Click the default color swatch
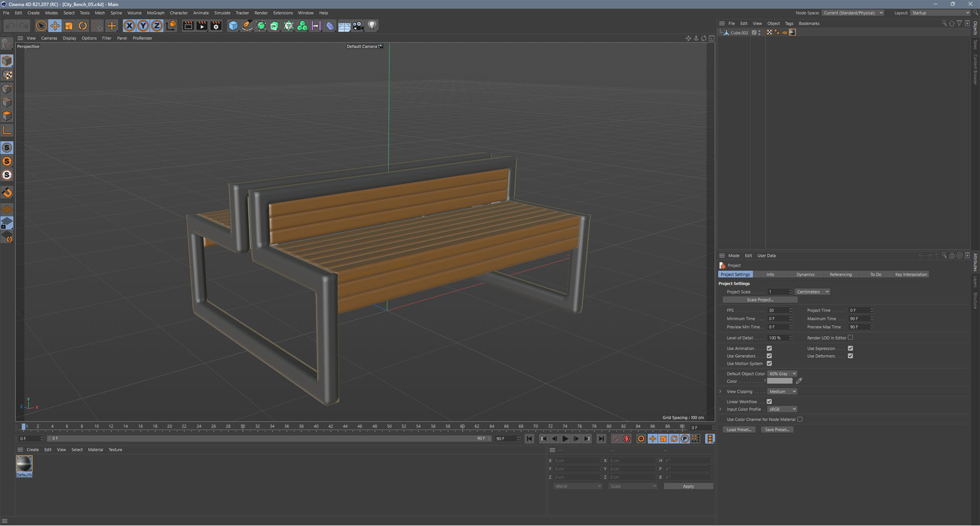 [779, 381]
